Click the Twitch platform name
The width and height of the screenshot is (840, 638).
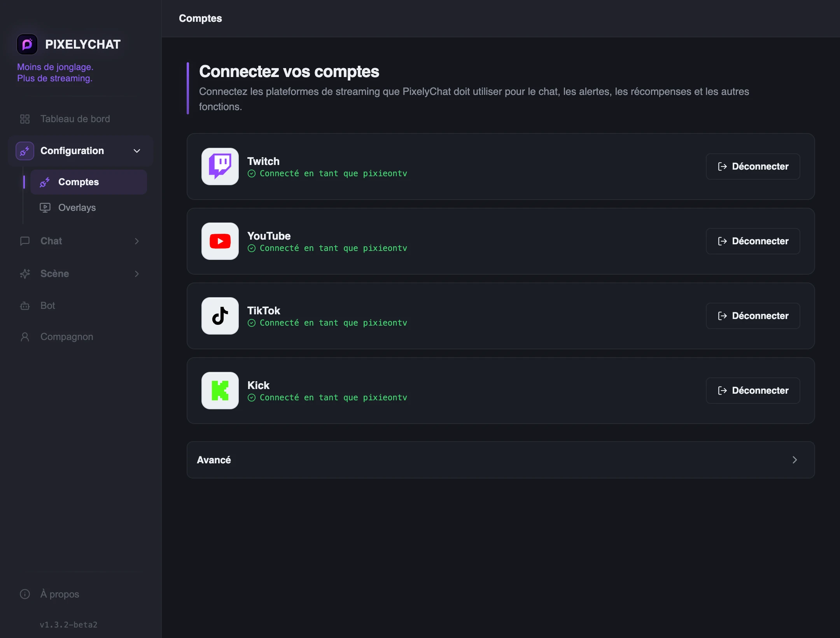pos(263,161)
